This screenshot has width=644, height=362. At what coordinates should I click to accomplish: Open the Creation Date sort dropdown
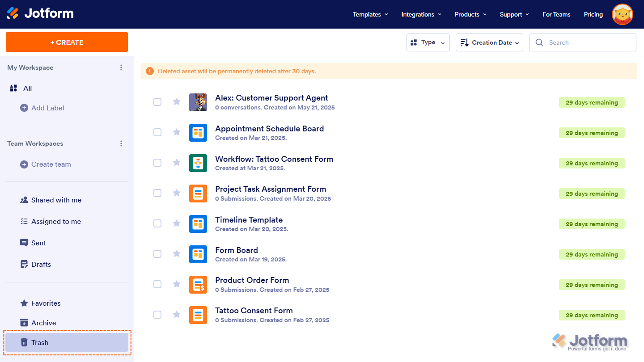(489, 42)
